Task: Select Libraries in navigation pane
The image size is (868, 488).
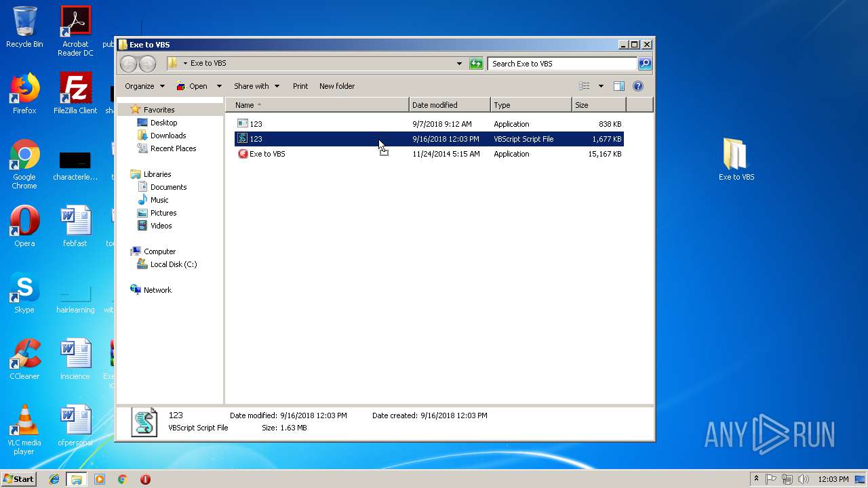Action: coord(157,174)
